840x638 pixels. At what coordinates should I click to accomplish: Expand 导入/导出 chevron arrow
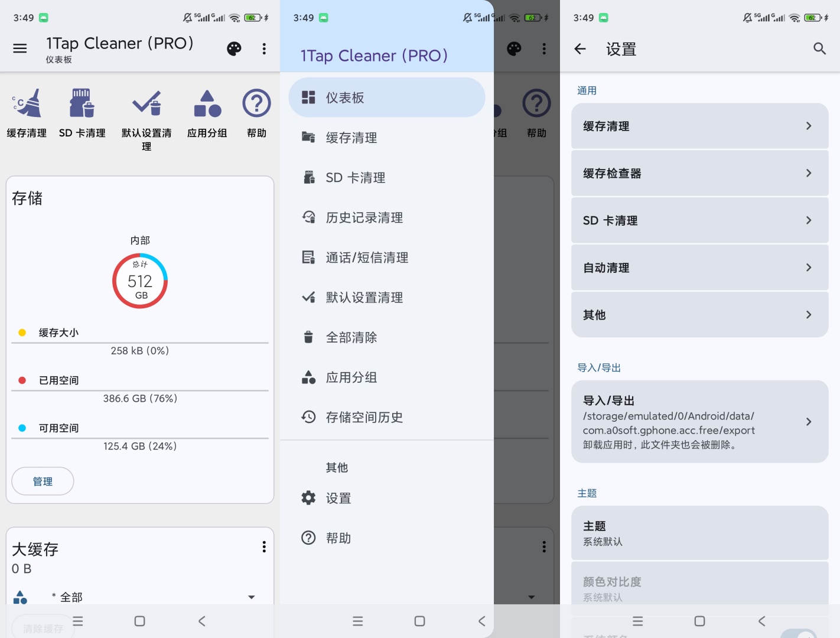click(809, 422)
